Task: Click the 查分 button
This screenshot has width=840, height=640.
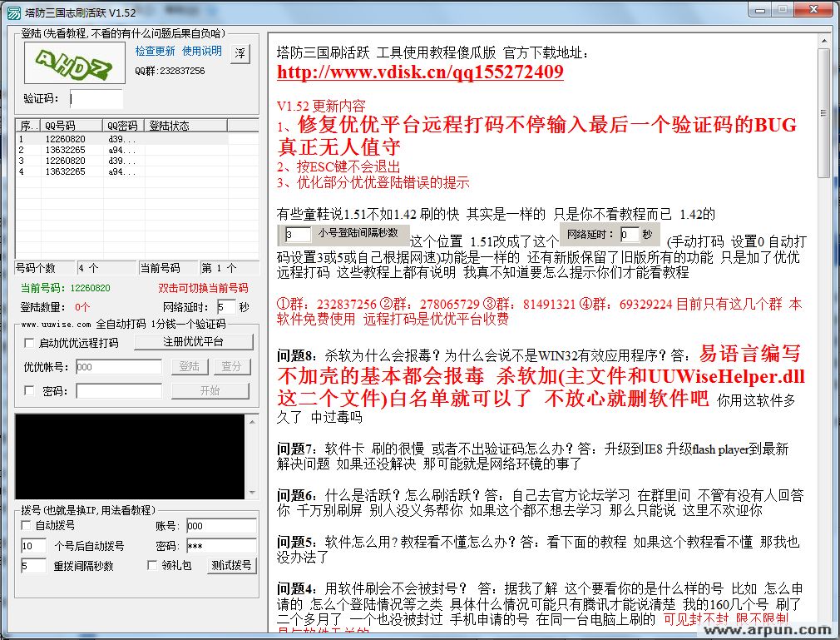Action: pos(232,367)
